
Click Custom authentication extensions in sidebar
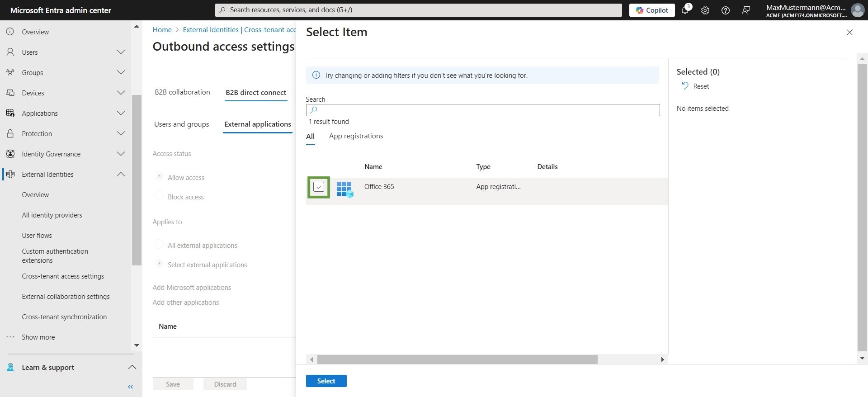(x=55, y=256)
